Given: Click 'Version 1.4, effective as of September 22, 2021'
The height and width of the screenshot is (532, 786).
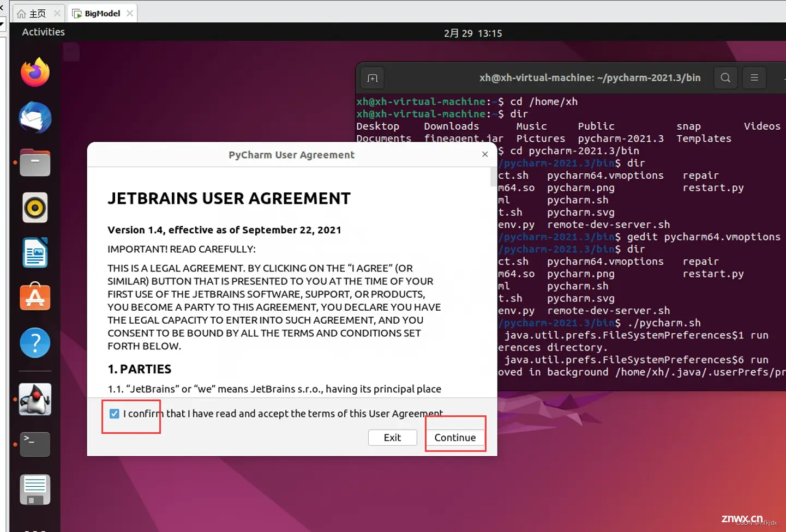Looking at the screenshot, I should 224,230.
